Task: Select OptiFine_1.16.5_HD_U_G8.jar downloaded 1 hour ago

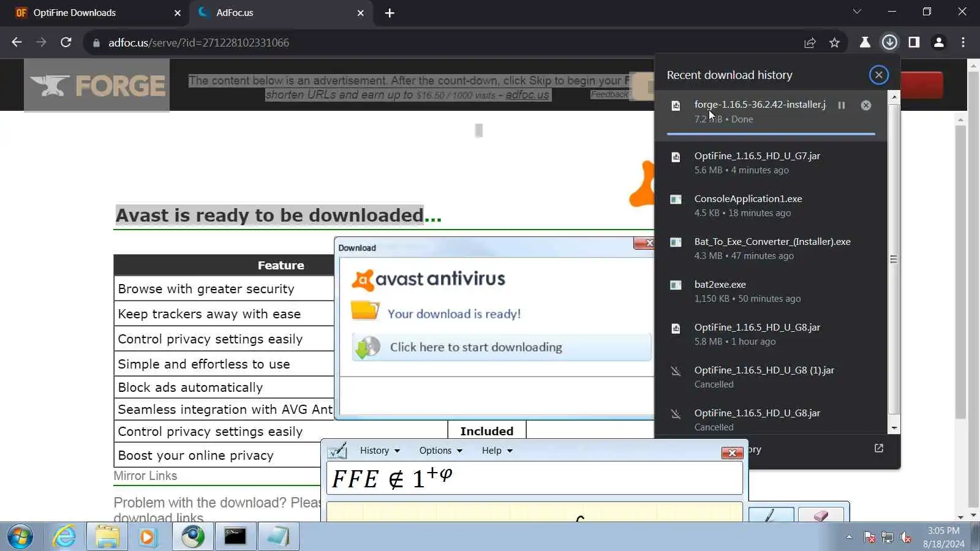Action: click(x=771, y=334)
